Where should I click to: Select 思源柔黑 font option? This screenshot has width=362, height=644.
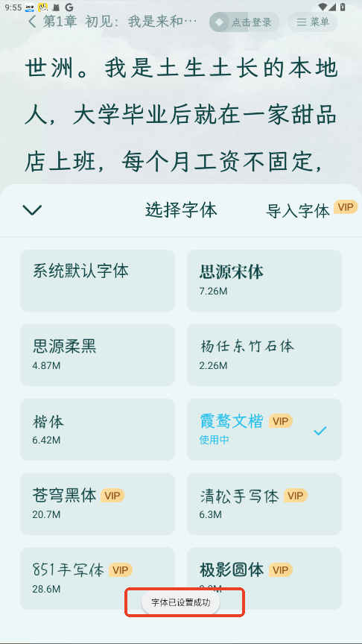(98, 355)
